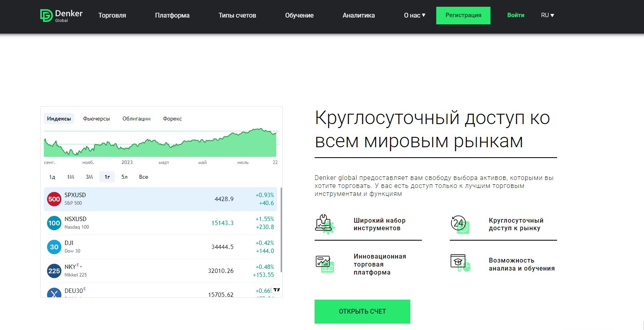This screenshot has height=330, width=644.
Task: Open the Торговля menu
Action: coord(112,15)
